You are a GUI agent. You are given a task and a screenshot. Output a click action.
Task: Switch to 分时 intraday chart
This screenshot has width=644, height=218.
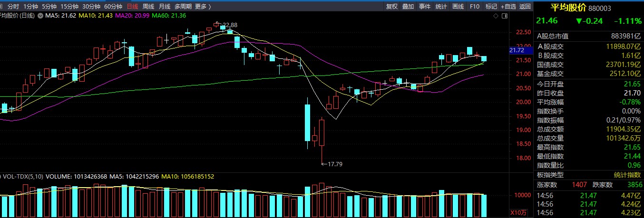click(x=13, y=7)
